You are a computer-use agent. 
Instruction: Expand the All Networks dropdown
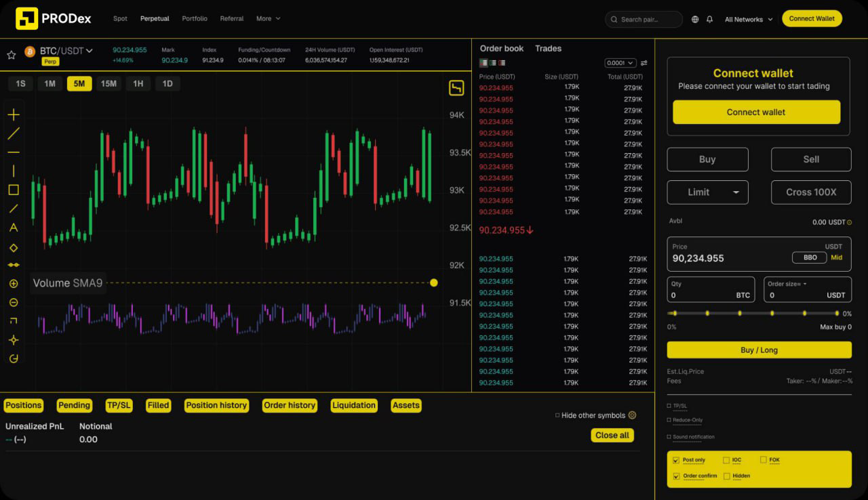tap(749, 20)
